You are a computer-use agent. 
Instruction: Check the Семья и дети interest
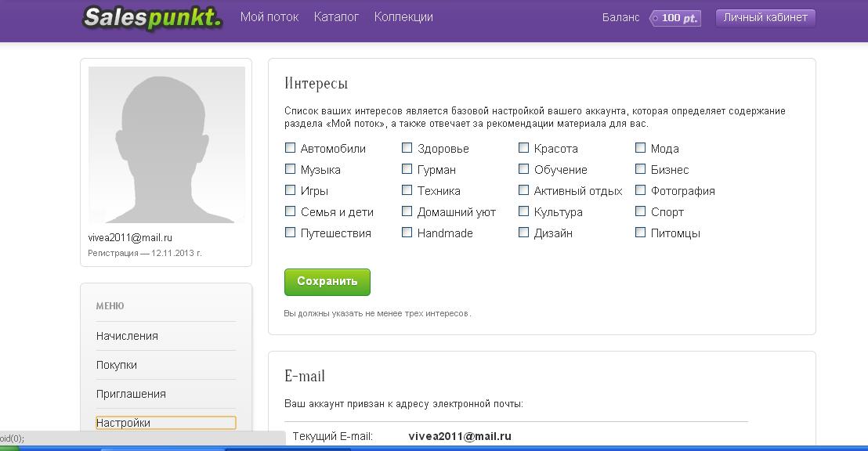pos(290,211)
